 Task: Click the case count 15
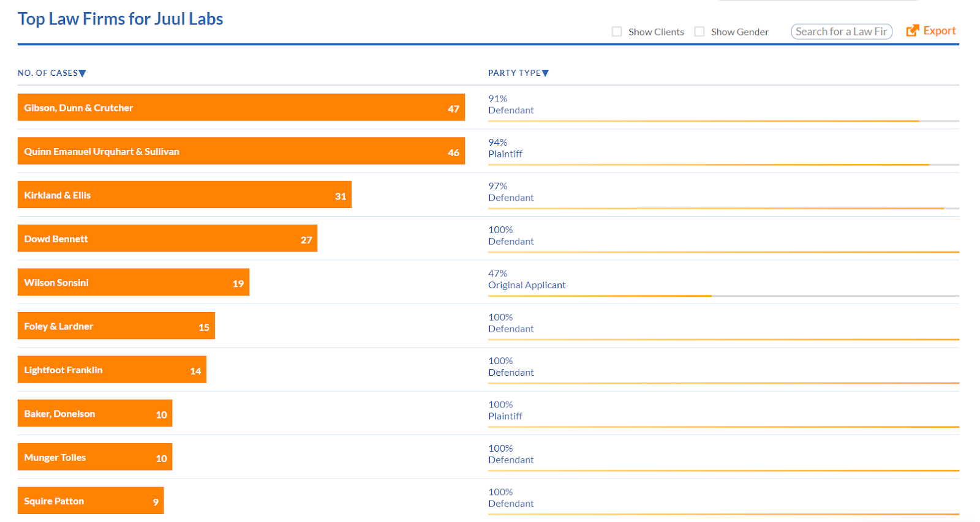point(204,328)
